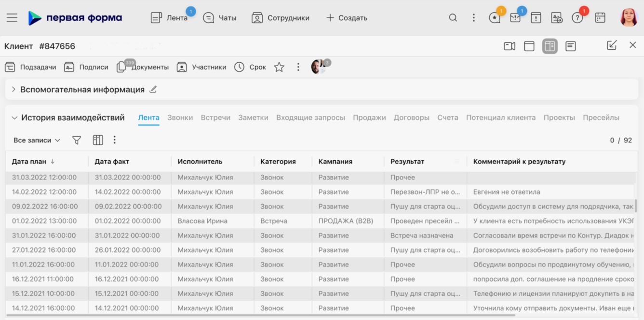644x320 pixels.
Task: Start video call icon in client header
Action: (510, 46)
